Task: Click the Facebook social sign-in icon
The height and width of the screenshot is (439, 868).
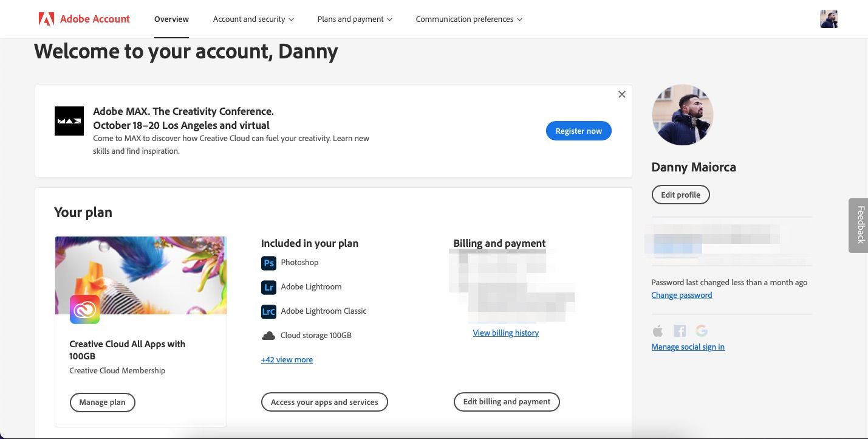Action: click(680, 331)
